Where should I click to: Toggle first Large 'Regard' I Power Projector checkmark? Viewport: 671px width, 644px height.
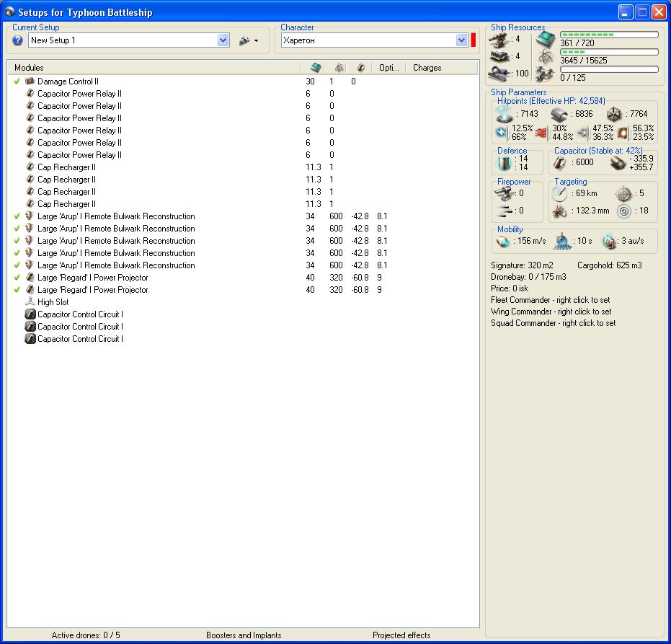pos(17,277)
